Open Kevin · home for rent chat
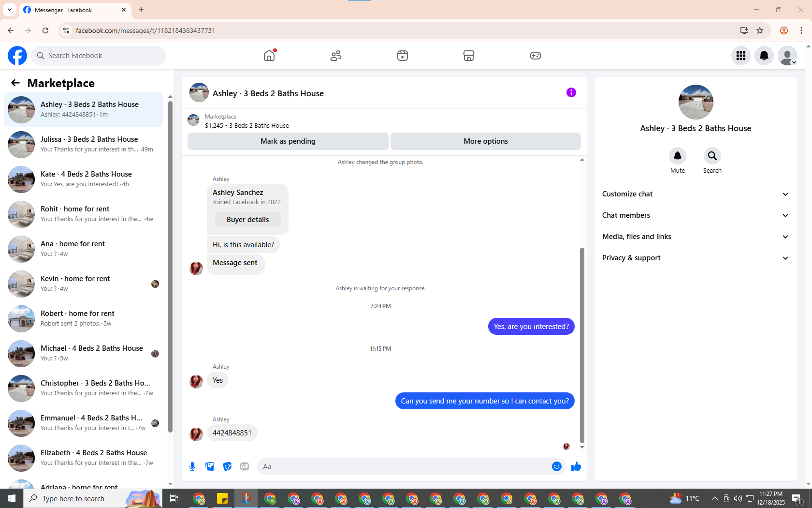Image resolution: width=812 pixels, height=508 pixels. coord(83,284)
